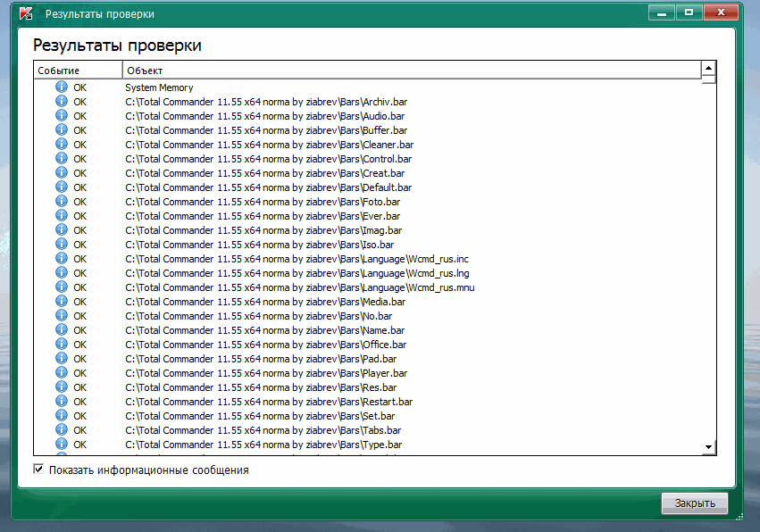Uncheck 'Показать информационные сообщения' checkbox

click(38, 469)
